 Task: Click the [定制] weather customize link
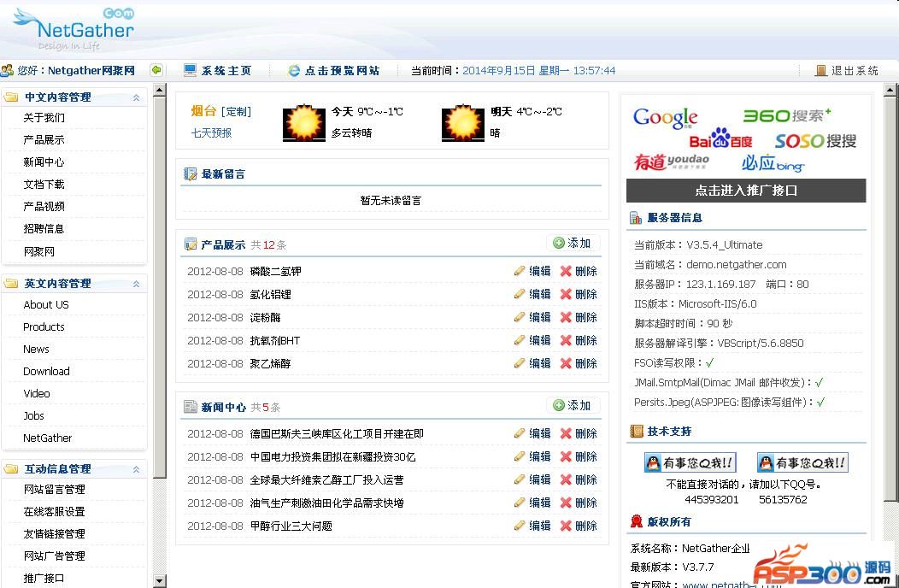[x=236, y=111]
